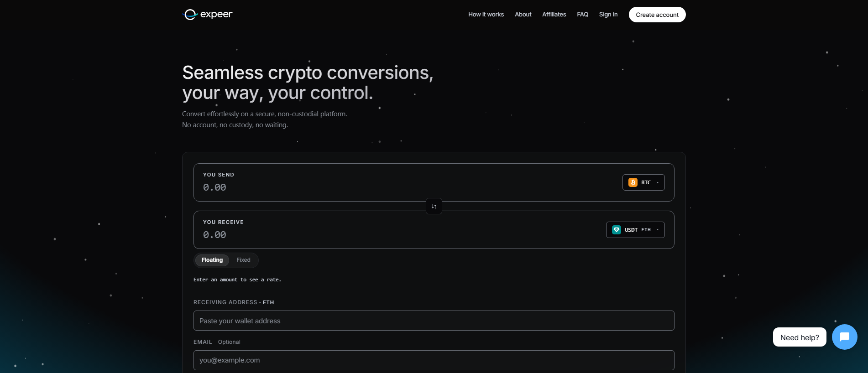This screenshot has width=868, height=373.
Task: Open How it works page
Action: click(x=486, y=15)
